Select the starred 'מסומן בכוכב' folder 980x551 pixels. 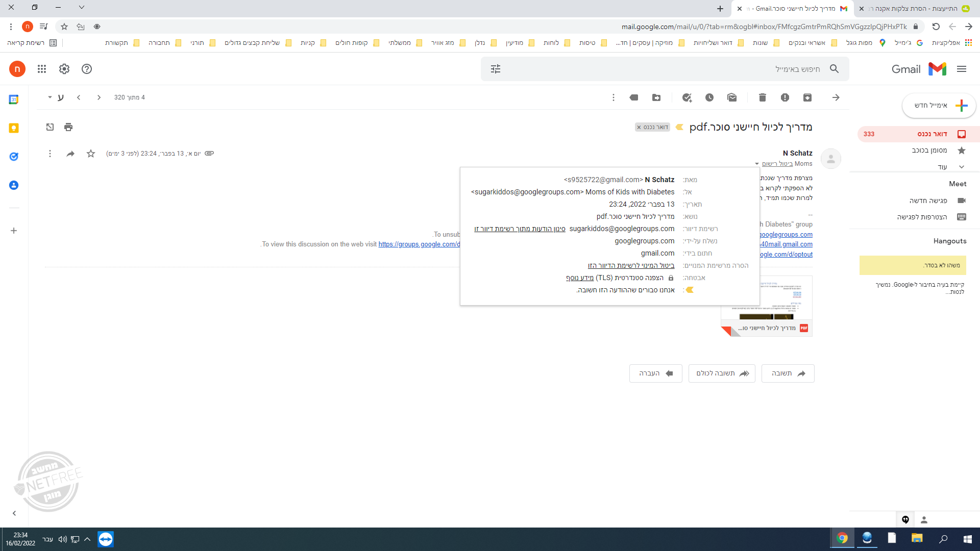[929, 151]
